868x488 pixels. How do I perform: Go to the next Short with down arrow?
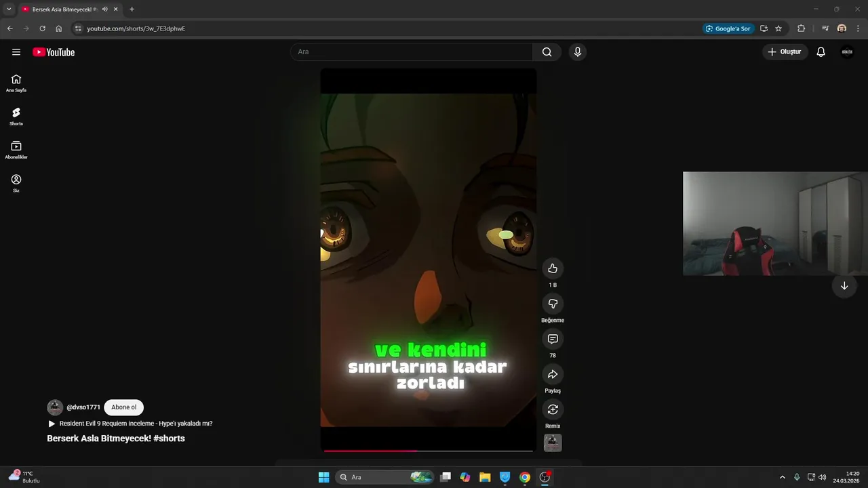click(844, 286)
